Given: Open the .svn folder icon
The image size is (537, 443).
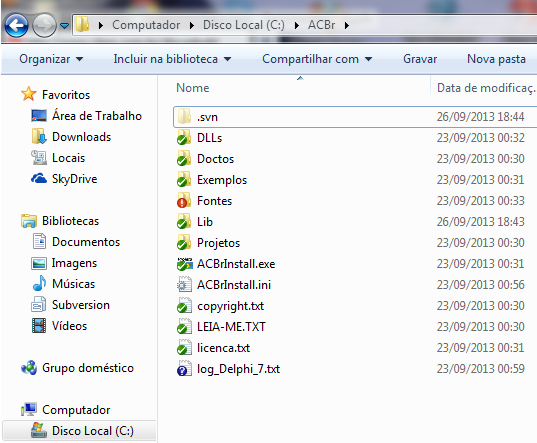Looking at the screenshot, I should coord(184,117).
